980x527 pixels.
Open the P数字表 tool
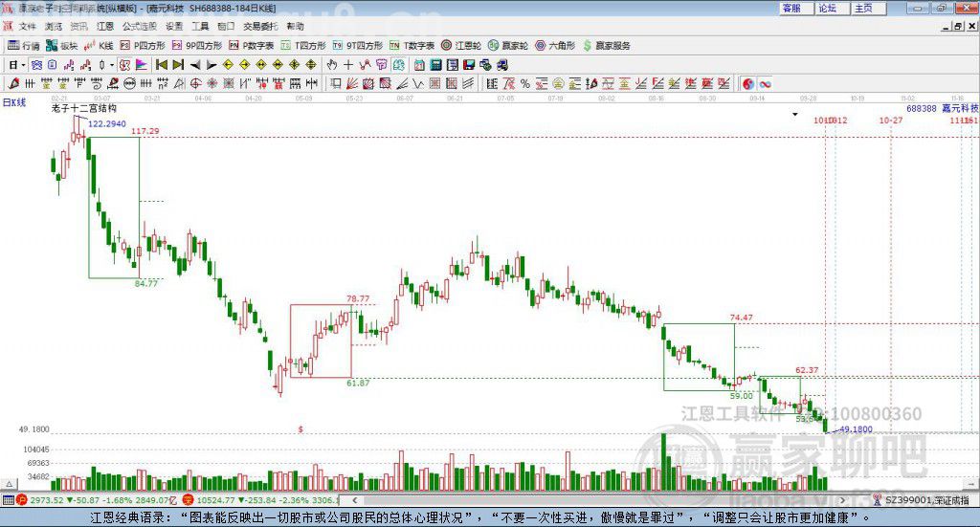(252, 46)
